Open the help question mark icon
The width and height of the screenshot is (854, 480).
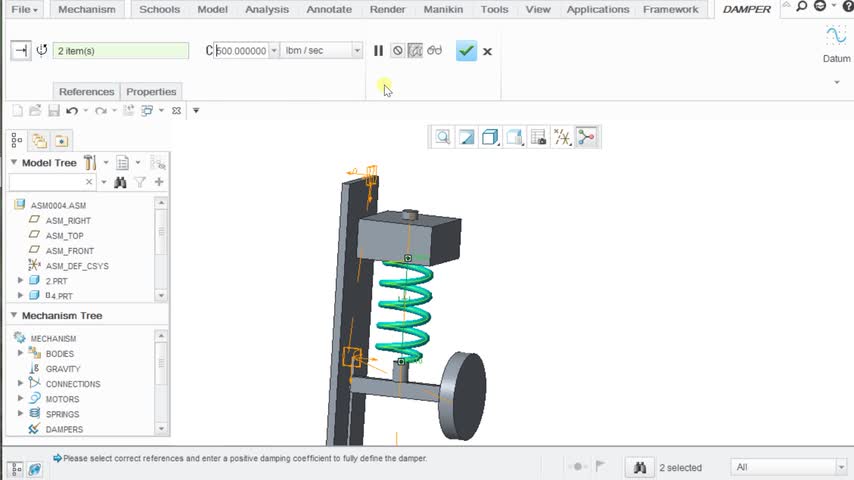coord(847,6)
